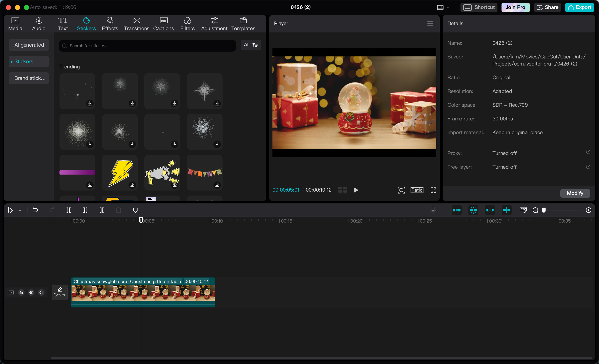Screen dimensions: 599x364
Task: Expand the All stickers filter dropdown
Action: pyautogui.click(x=250, y=45)
